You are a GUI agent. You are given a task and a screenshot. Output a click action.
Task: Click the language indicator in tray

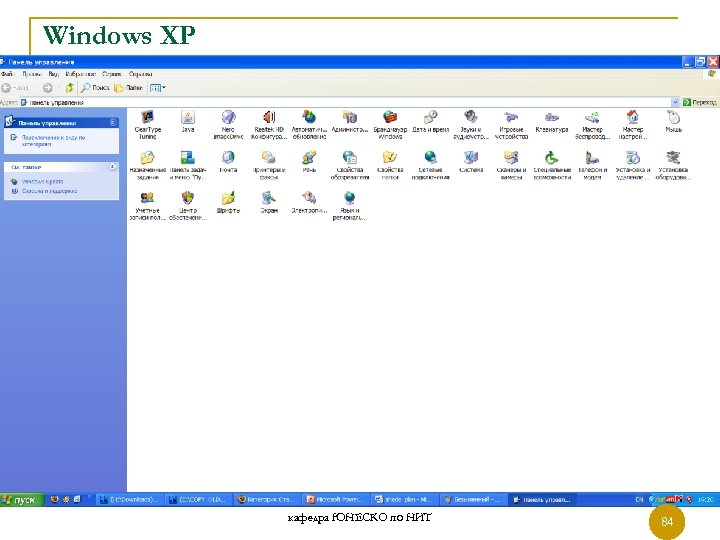pyautogui.click(x=639, y=500)
